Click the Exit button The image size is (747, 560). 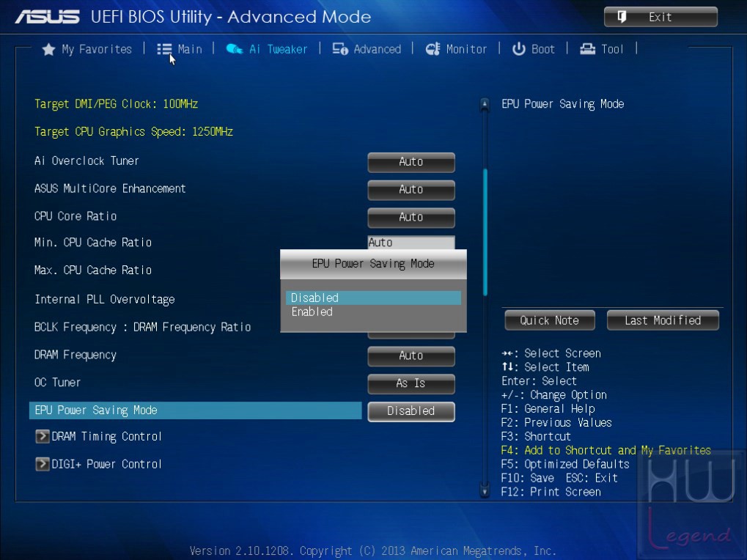coord(660,17)
